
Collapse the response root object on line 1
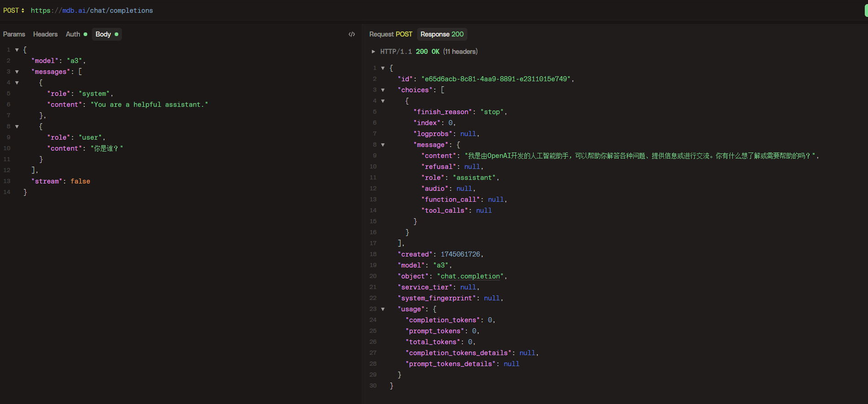tap(383, 68)
